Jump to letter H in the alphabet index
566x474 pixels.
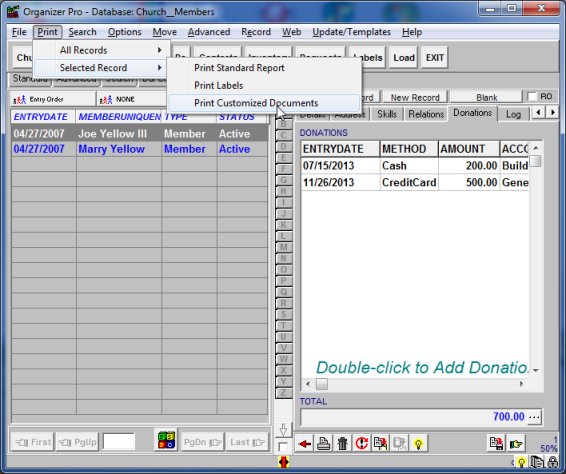(x=283, y=191)
